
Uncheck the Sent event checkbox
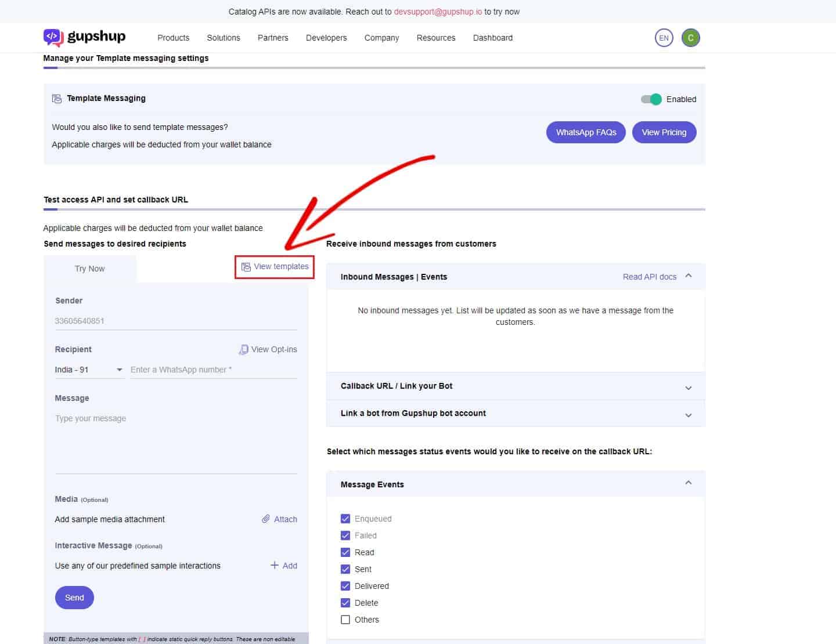pos(345,569)
